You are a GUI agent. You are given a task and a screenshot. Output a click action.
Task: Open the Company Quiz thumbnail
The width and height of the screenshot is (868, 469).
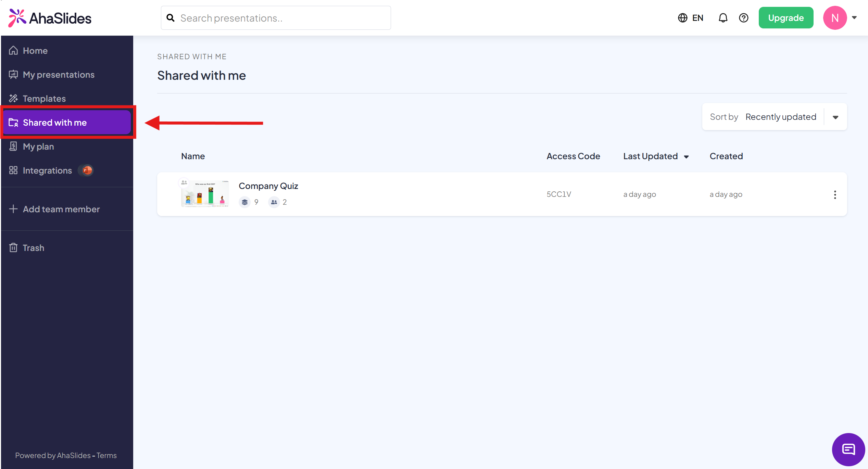[205, 194]
